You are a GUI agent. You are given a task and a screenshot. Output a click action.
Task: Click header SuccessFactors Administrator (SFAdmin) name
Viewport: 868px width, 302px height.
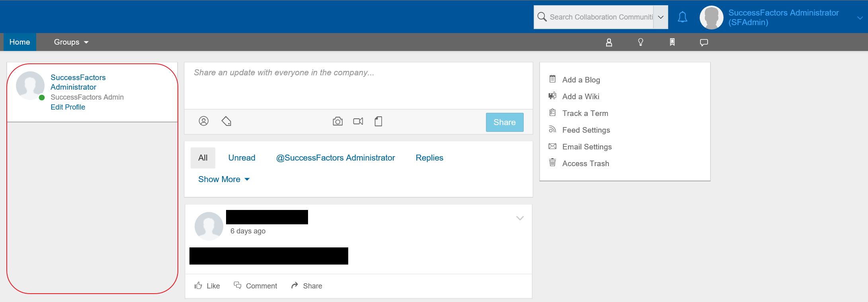[784, 18]
